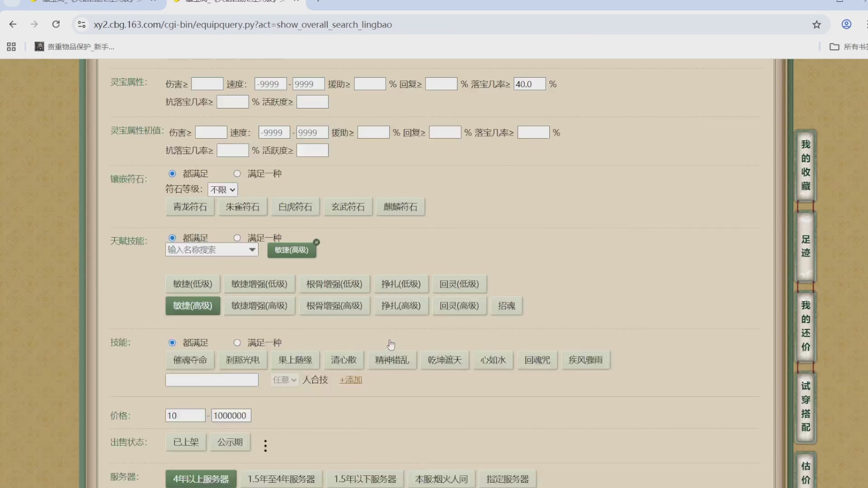Open the 足迹 sidebar scroll

(x=806, y=246)
